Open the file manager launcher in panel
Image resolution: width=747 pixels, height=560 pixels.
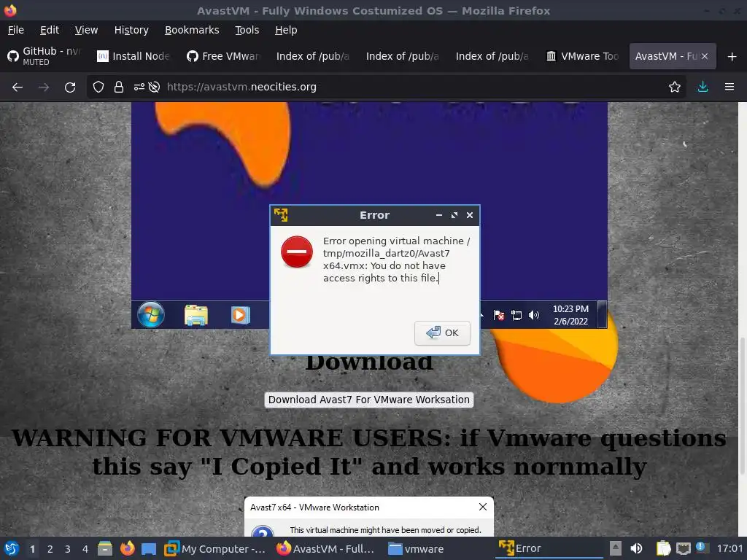(105, 548)
